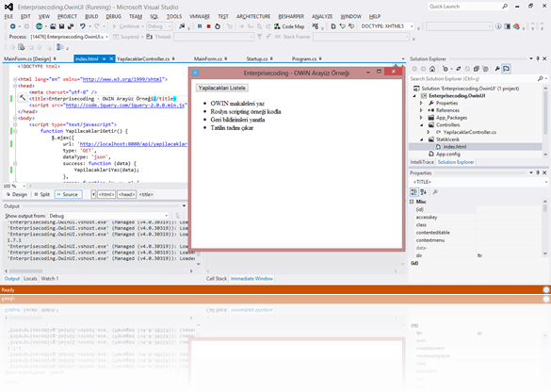This screenshot has height=392, width=551.
Task: Click the Save toolbar icon
Action: (x=61, y=26)
